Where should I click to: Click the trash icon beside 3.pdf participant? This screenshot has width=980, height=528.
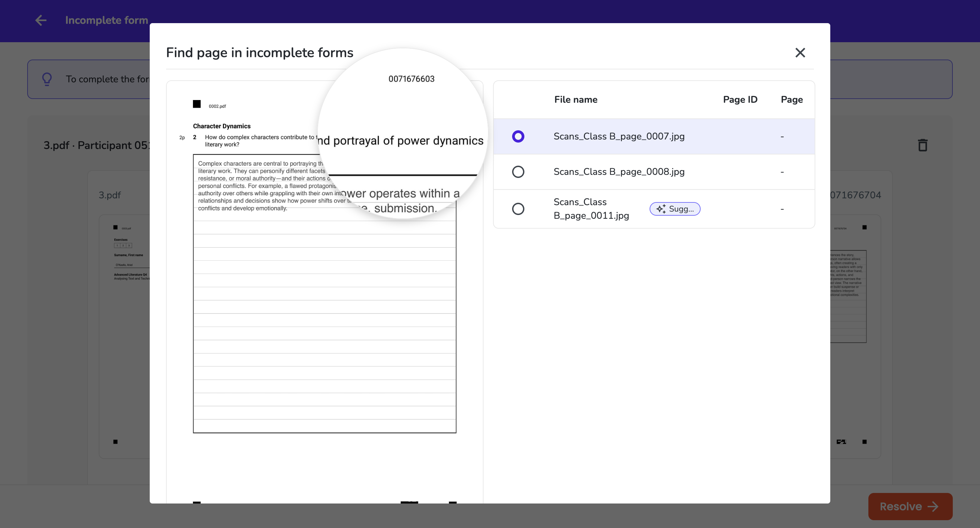pos(922,145)
